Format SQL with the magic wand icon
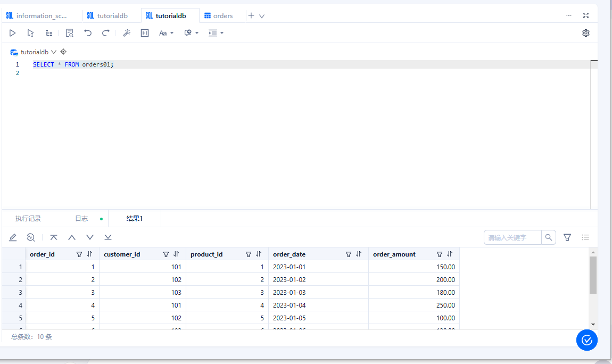 tap(127, 33)
